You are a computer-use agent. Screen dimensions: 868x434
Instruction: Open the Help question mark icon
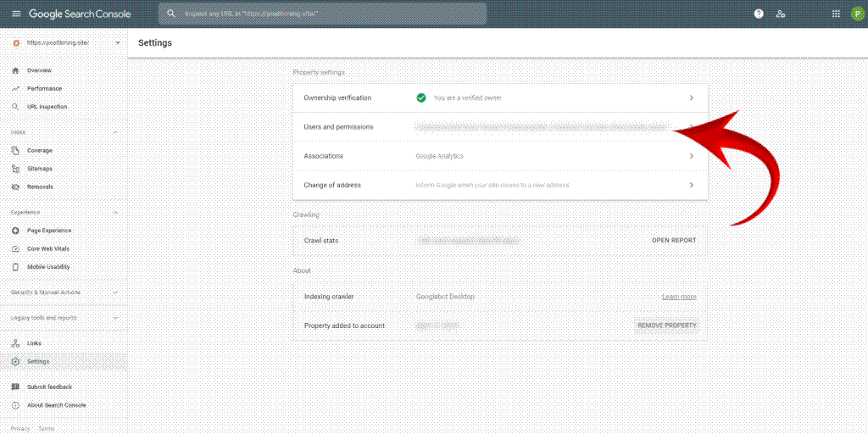pyautogui.click(x=759, y=14)
